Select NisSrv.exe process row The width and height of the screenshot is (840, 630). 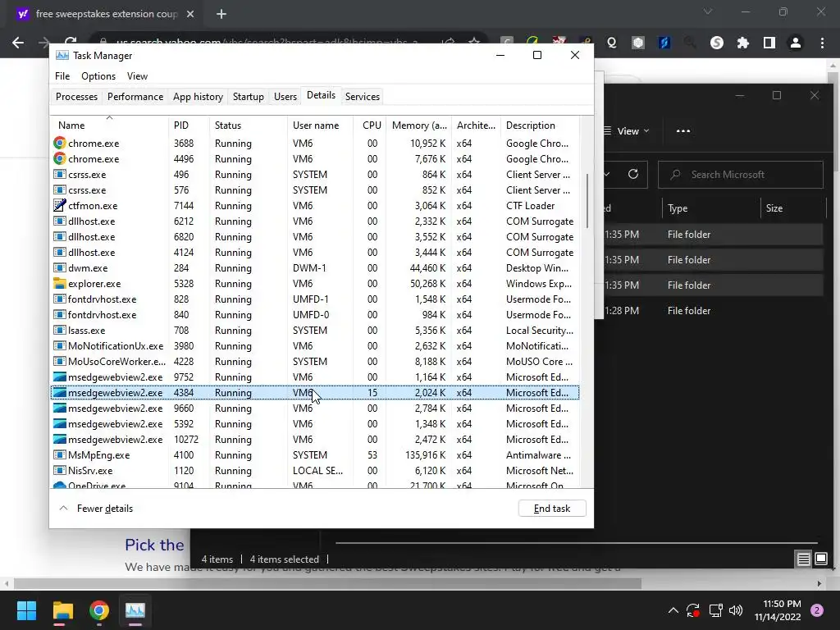coord(315,470)
